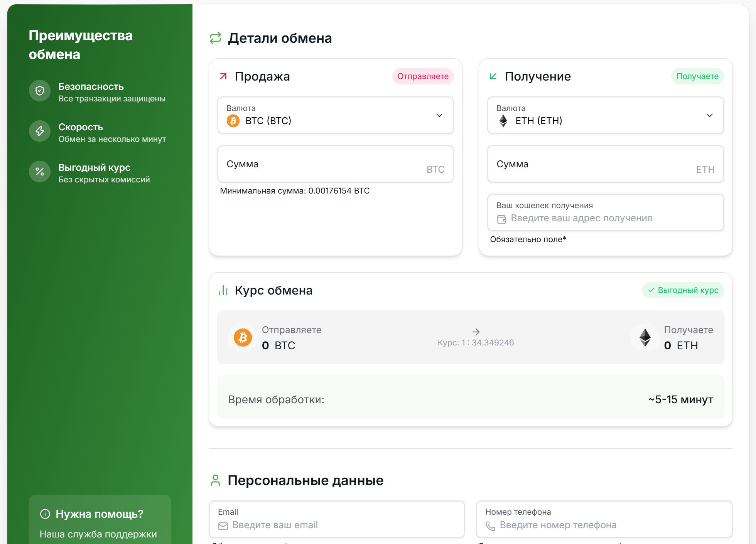Click the Выгодный курс green badge
The image size is (756, 544).
coord(683,290)
